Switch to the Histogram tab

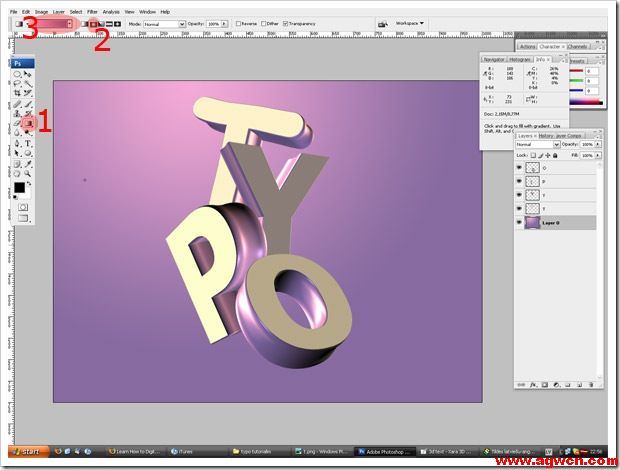coord(522,59)
